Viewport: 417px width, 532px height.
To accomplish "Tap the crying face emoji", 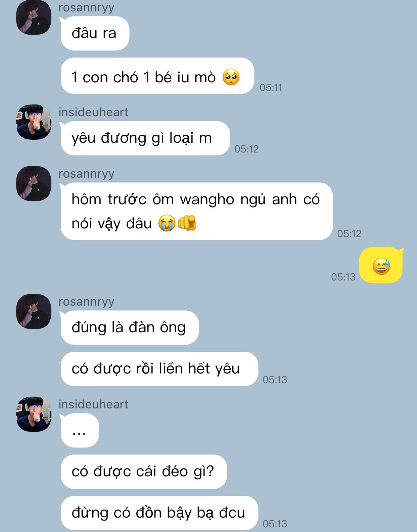I will coord(167,223).
